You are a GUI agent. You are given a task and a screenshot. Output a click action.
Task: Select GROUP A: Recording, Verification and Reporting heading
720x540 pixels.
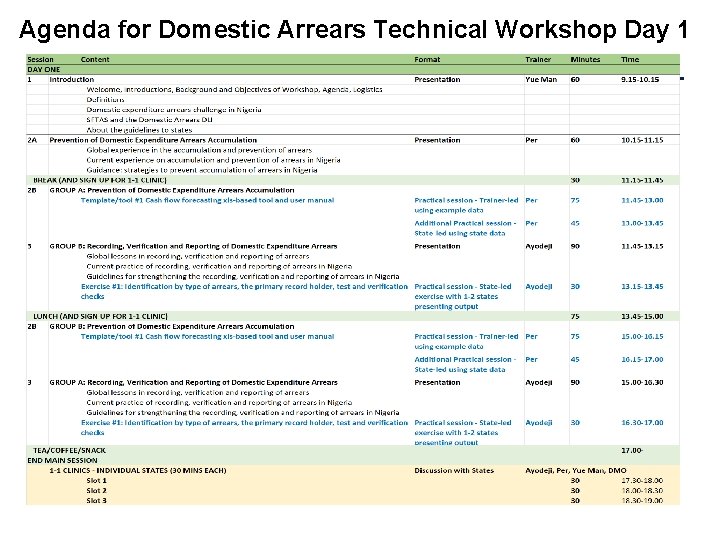tap(193, 382)
